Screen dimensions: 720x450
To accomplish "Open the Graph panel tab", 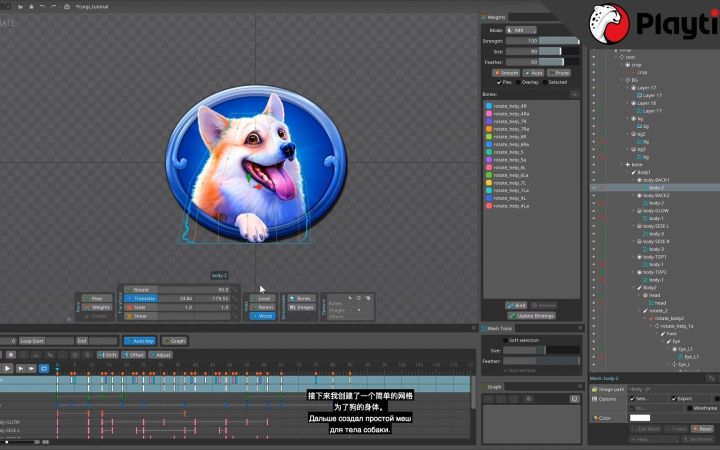I will click(x=492, y=387).
